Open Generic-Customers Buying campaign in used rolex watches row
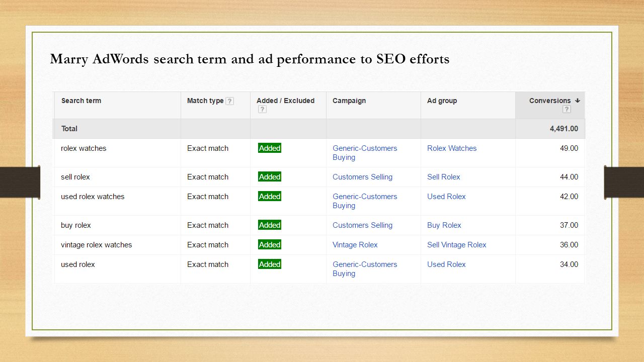This screenshot has height=362, width=644. (365, 201)
